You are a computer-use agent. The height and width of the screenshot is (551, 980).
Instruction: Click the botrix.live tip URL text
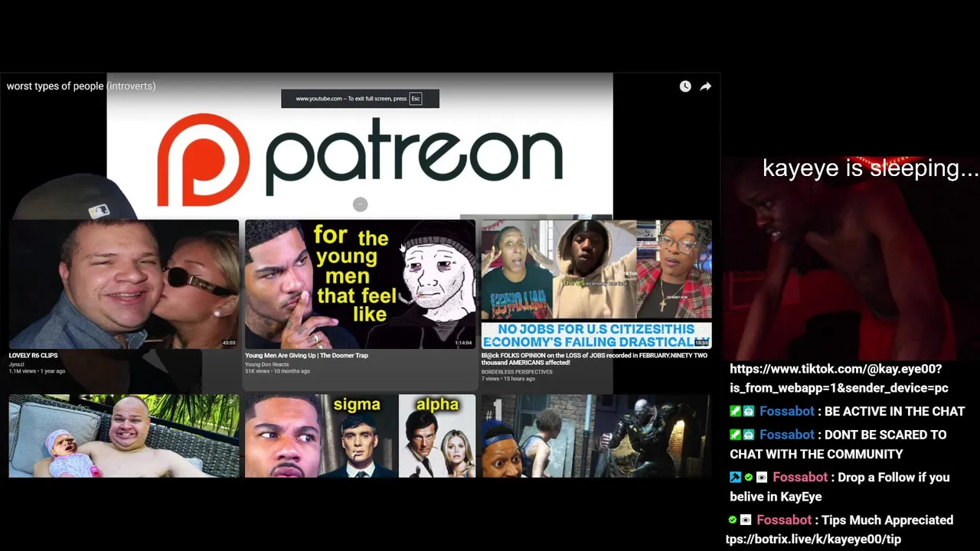click(814, 540)
